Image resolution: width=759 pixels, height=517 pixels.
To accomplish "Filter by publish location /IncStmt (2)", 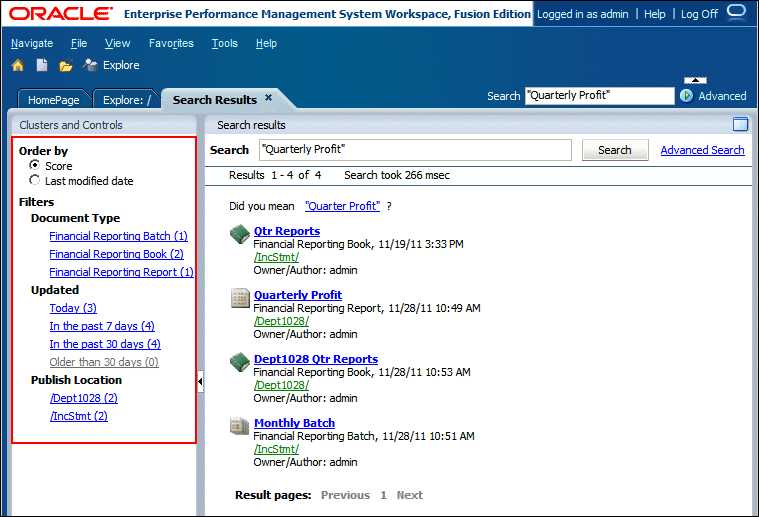I will 78,416.
